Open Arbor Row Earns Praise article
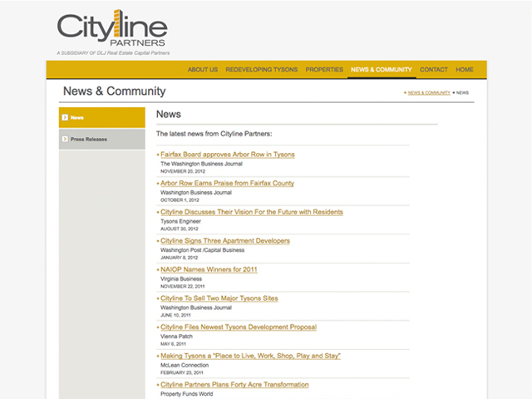Screen dimensions: 532x399 coord(227,183)
